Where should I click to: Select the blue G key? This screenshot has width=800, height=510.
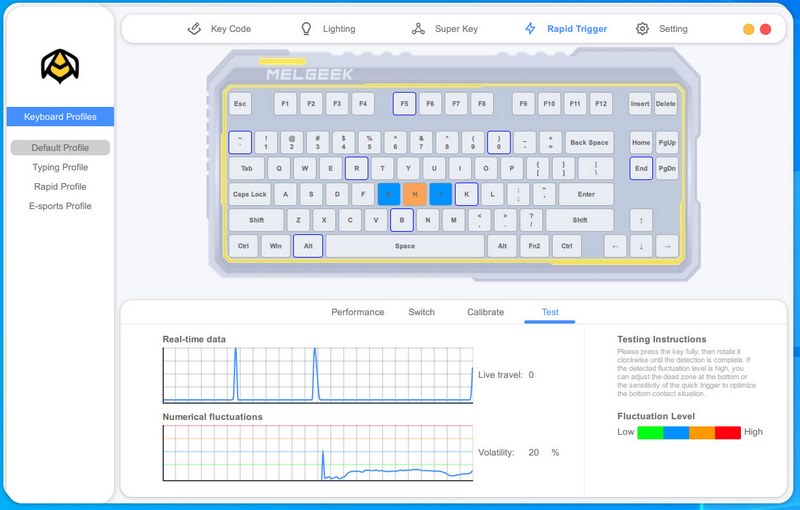[x=389, y=194]
